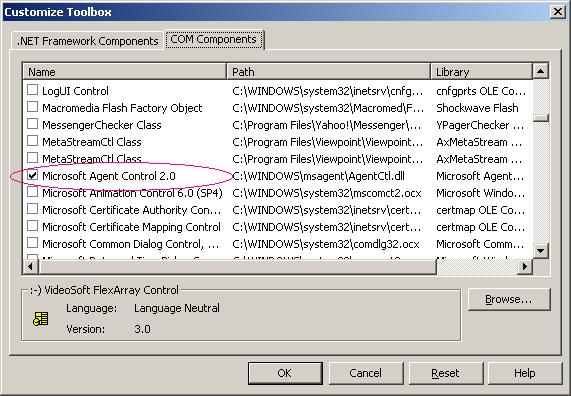
Task: Reset the toolbox with Reset button
Action: 446,373
